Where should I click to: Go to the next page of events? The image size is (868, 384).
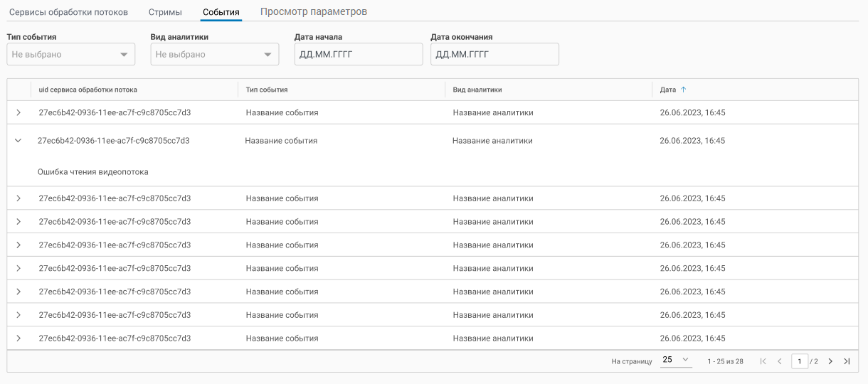pos(830,361)
